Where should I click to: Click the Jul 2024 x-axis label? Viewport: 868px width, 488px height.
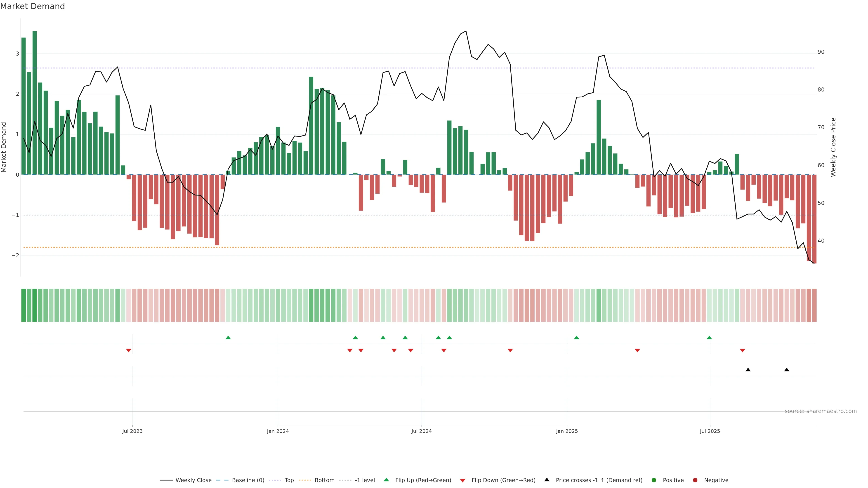click(421, 431)
